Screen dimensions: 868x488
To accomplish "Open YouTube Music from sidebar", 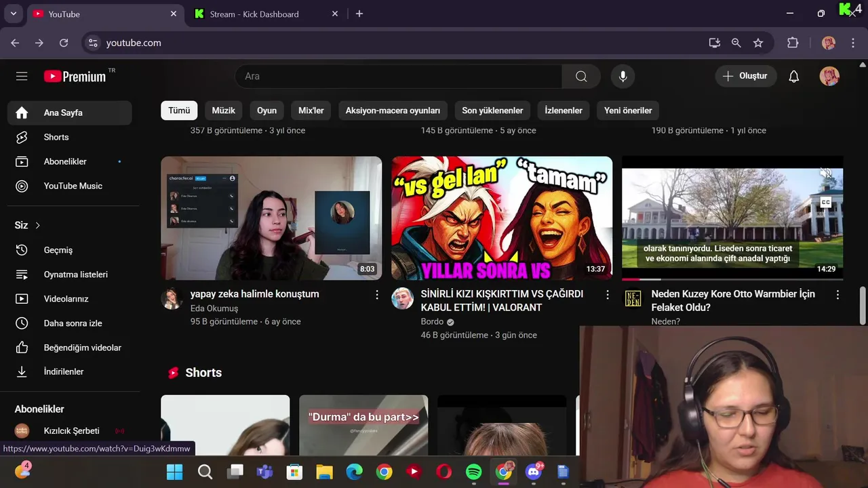I will click(70, 186).
